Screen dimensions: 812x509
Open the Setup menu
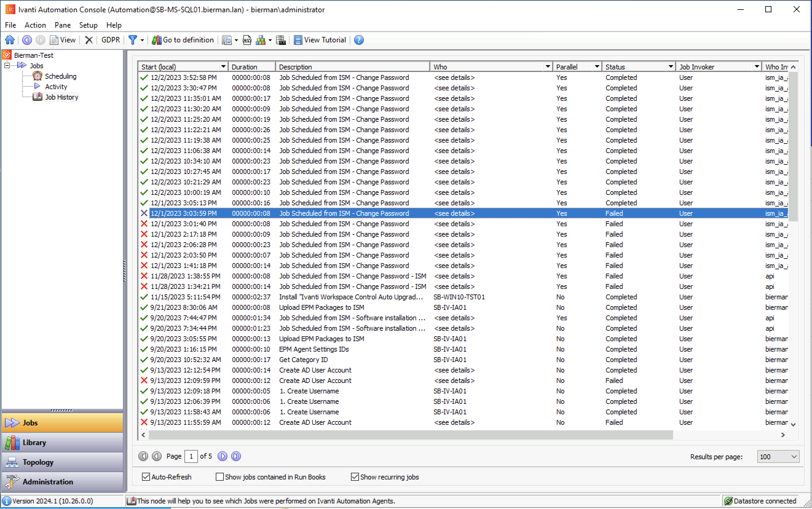pos(88,25)
